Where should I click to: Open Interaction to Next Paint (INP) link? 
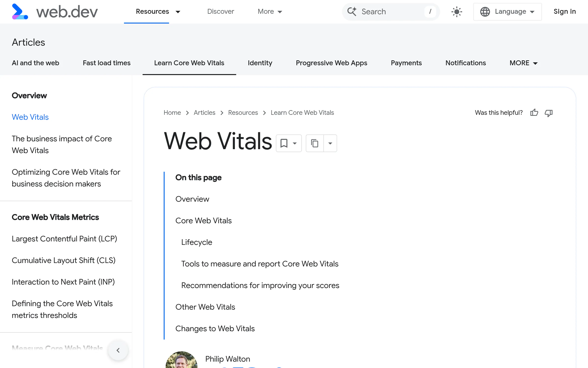point(63,282)
